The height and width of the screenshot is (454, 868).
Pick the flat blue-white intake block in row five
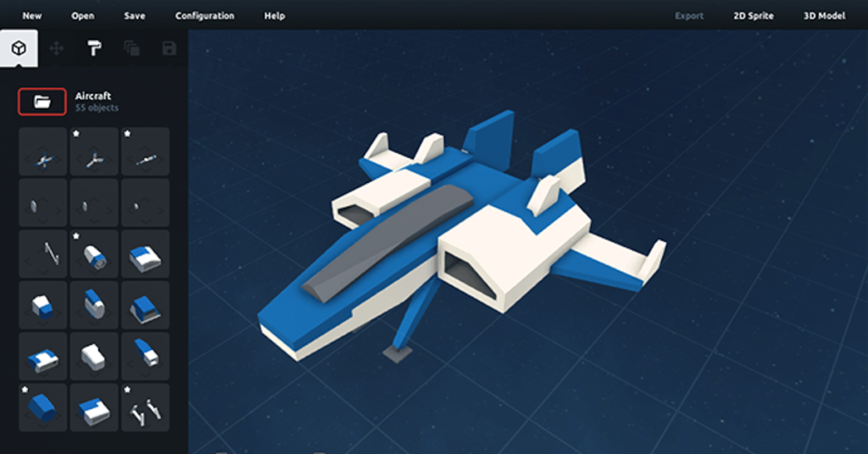pos(43,356)
